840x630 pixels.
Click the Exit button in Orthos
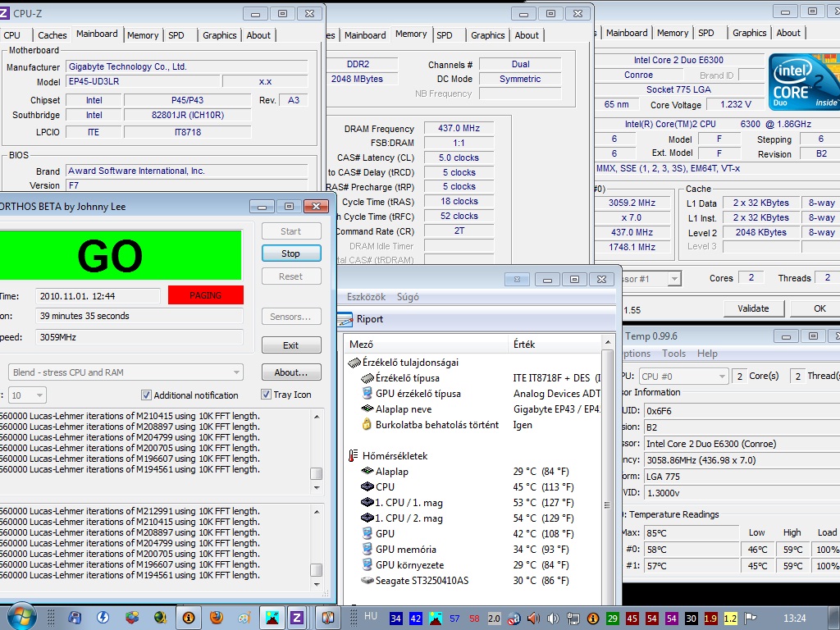pyautogui.click(x=291, y=345)
